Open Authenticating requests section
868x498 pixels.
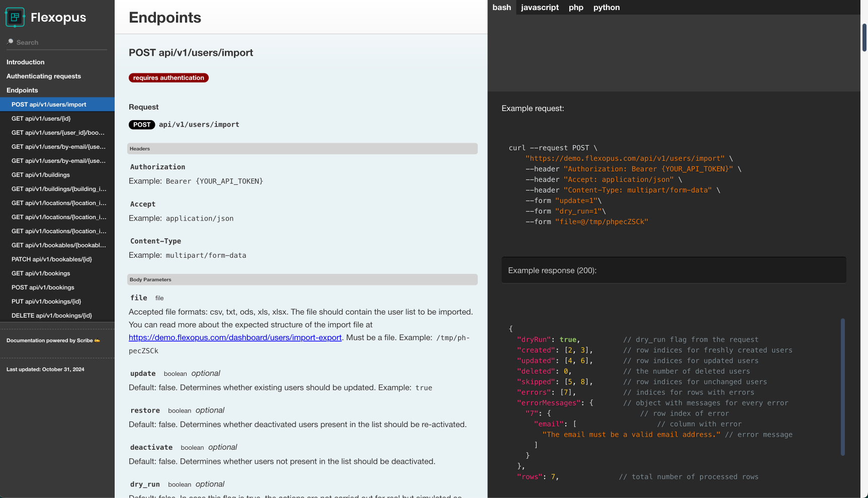(44, 76)
